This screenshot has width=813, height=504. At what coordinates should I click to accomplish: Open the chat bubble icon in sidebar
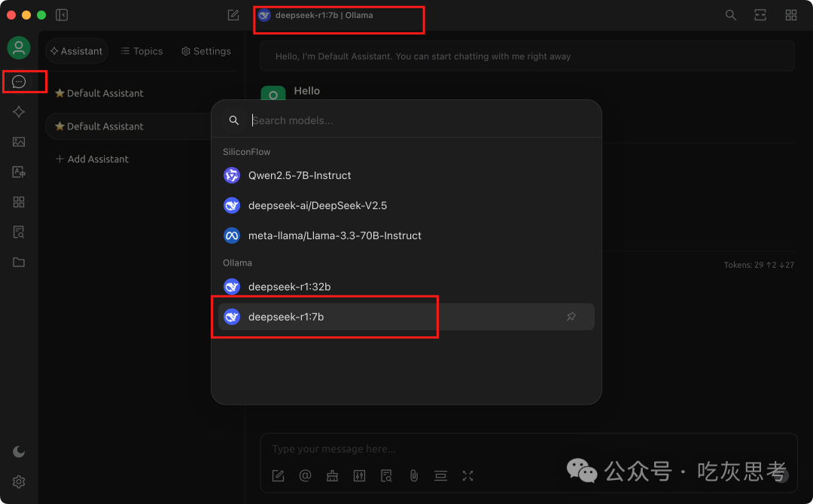pos(19,82)
